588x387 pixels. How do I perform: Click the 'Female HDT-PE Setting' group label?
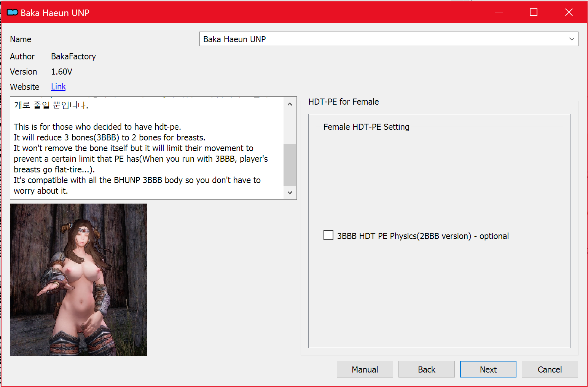(366, 127)
